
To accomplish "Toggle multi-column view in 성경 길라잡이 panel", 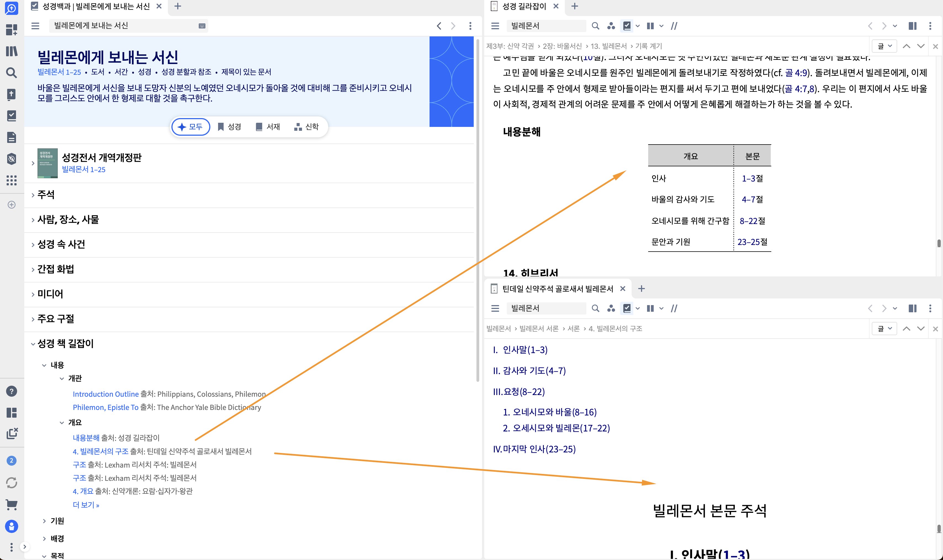I will pyautogui.click(x=650, y=26).
